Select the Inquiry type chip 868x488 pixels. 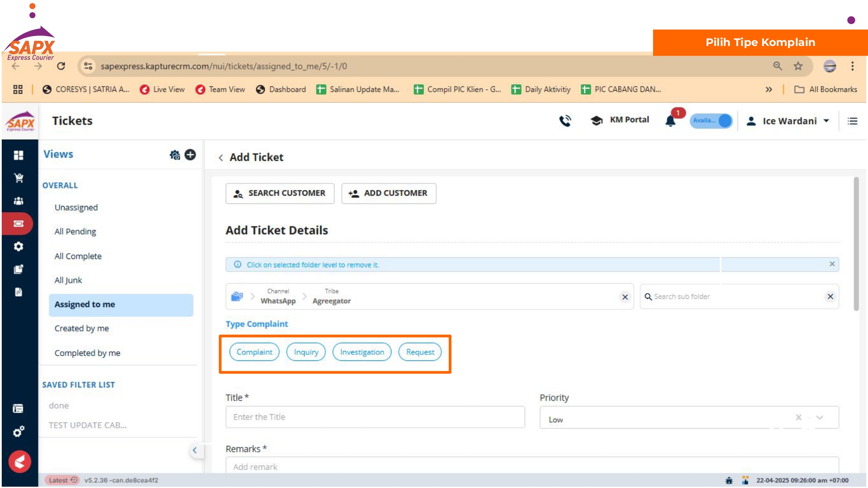[x=306, y=352]
